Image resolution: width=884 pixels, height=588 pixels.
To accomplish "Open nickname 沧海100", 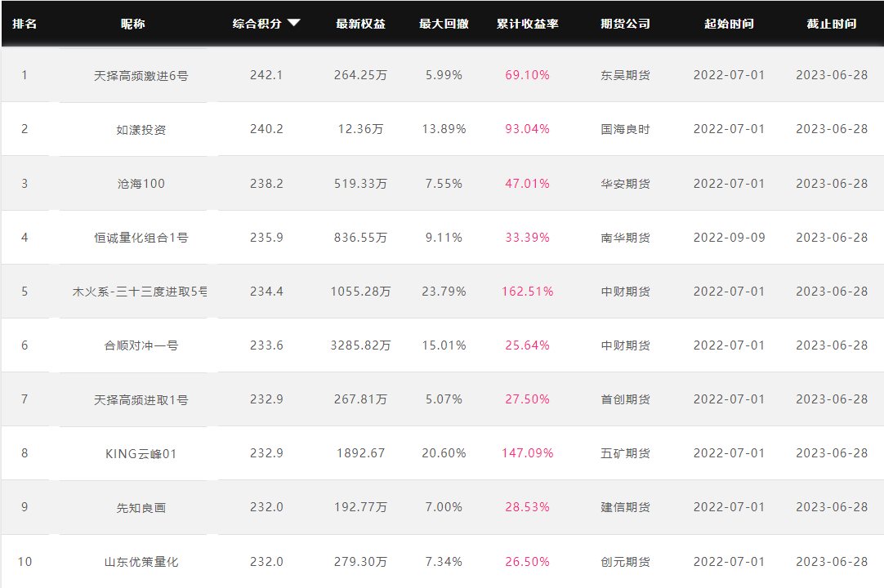I will tap(141, 184).
